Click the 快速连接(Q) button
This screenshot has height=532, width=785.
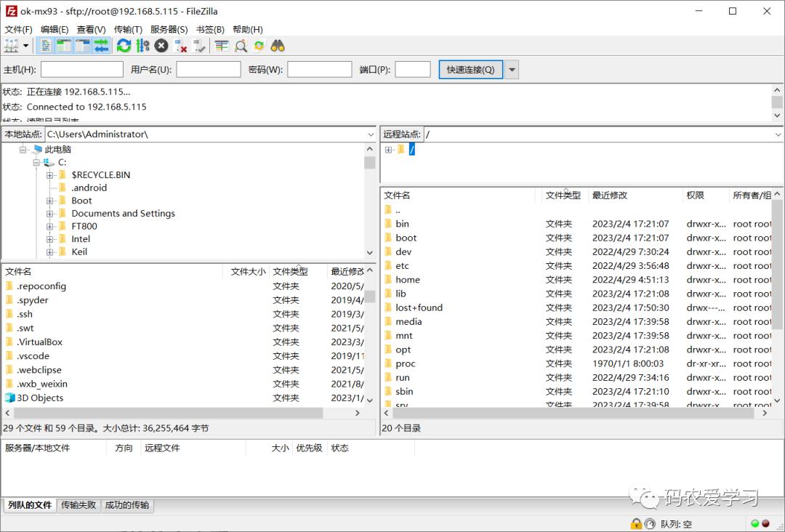pyautogui.click(x=470, y=70)
